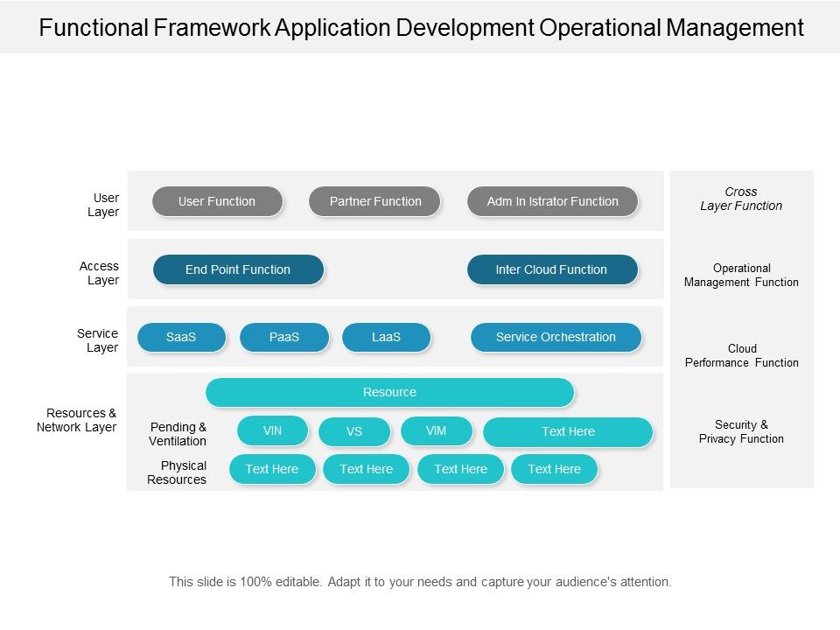Image resolution: width=840 pixels, height=630 pixels.
Task: Click the VIM pill
Action: click(x=437, y=430)
